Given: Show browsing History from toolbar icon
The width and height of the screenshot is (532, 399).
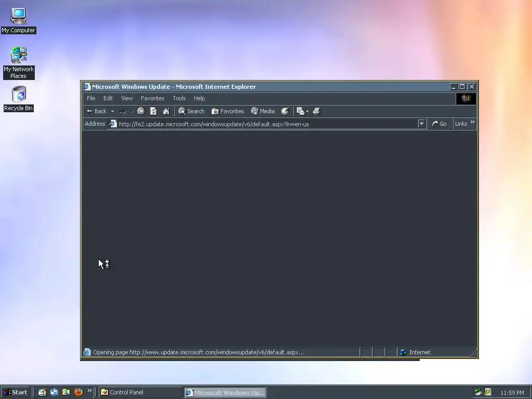Looking at the screenshot, I should pos(285,111).
